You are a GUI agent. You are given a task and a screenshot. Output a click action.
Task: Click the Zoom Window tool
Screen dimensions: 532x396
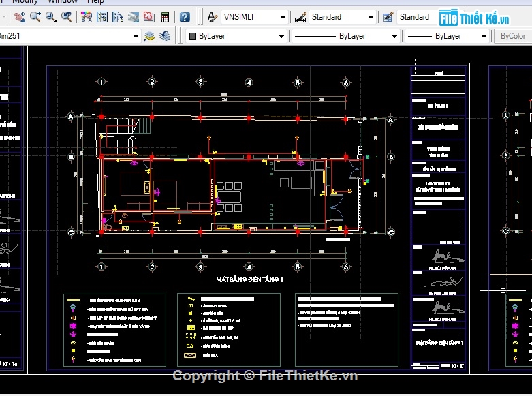(x=51, y=16)
